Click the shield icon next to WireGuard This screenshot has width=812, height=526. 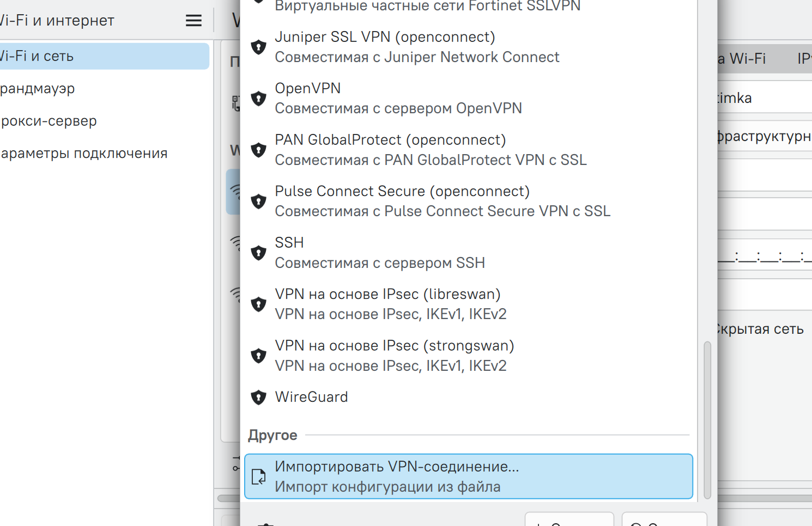258,397
